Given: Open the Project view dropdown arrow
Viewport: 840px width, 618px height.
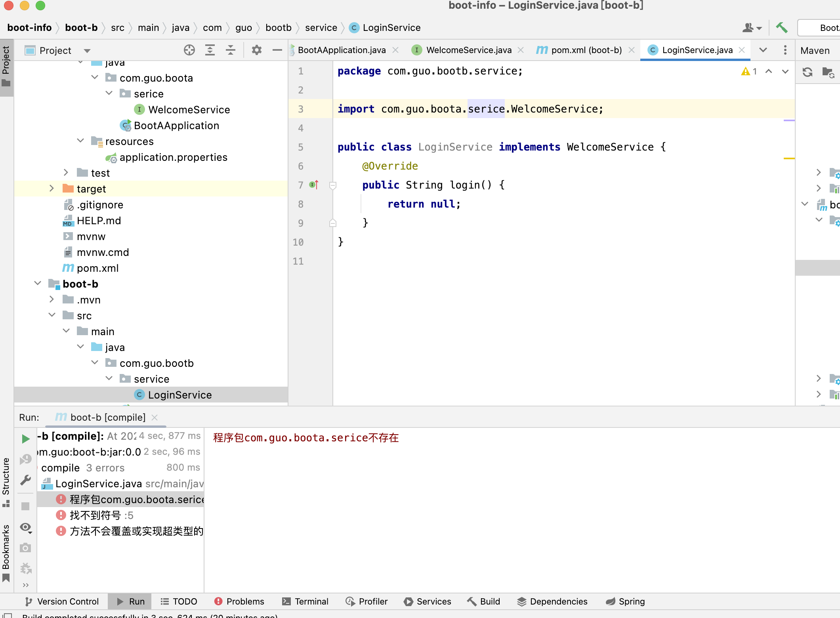Looking at the screenshot, I should 87,51.
